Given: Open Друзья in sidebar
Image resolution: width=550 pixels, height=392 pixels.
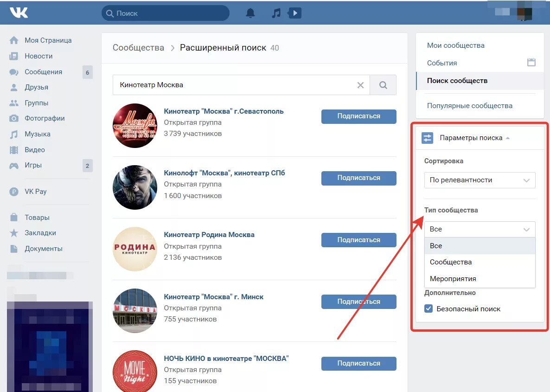Looking at the screenshot, I should click(x=37, y=87).
